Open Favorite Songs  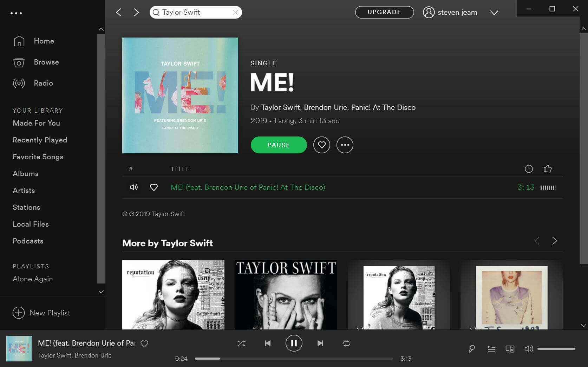tap(38, 157)
